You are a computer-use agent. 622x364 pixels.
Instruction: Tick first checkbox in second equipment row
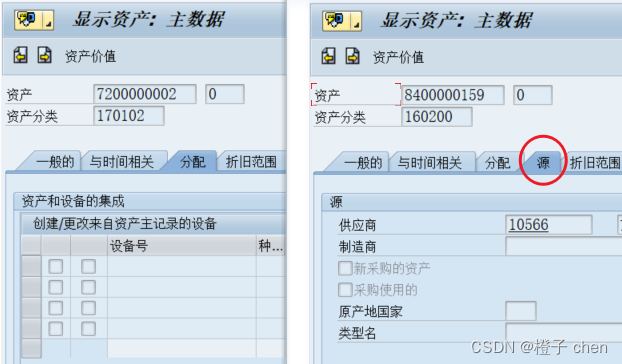coord(56,287)
